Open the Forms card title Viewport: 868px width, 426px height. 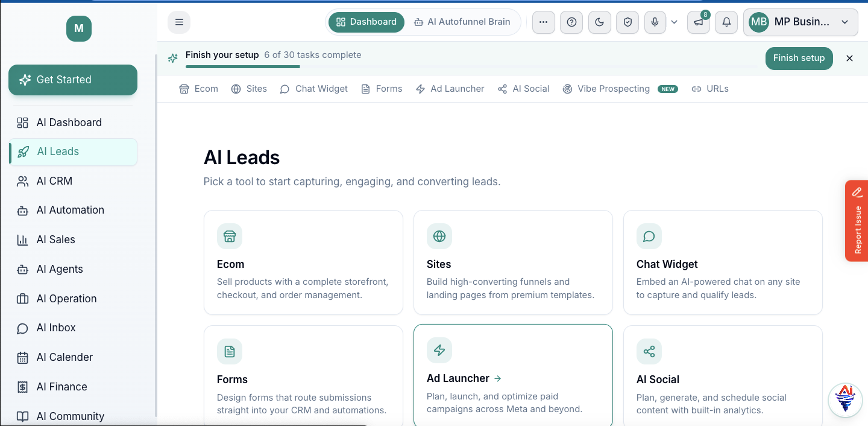tap(232, 380)
